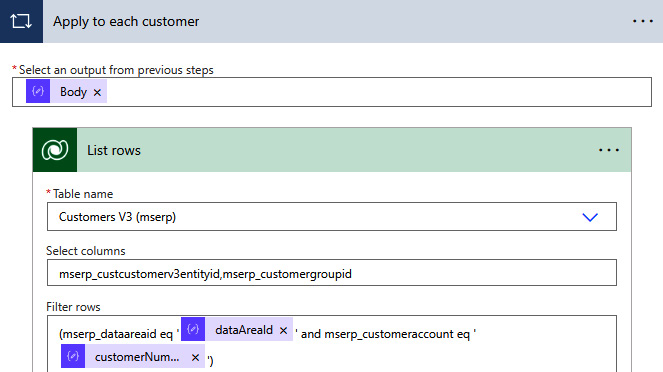Click the Dataverse List rows icon
This screenshot has height=372, width=663.
pyautogui.click(x=55, y=150)
